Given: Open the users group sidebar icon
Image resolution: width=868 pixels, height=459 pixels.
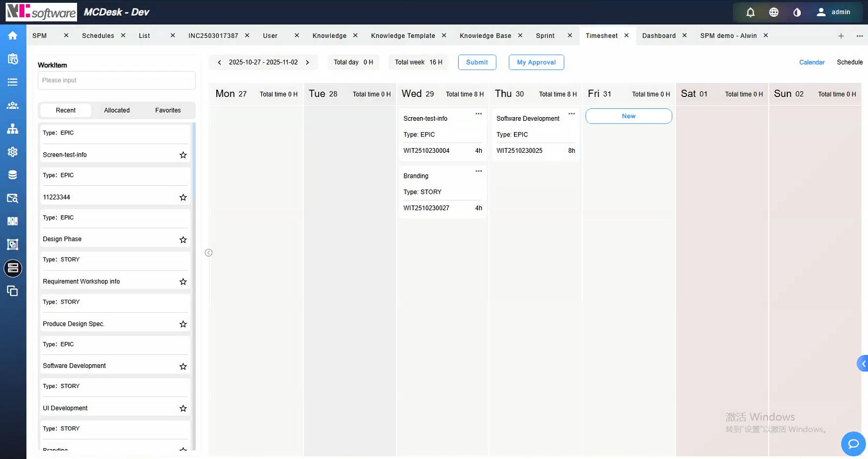Looking at the screenshot, I should (x=12, y=106).
